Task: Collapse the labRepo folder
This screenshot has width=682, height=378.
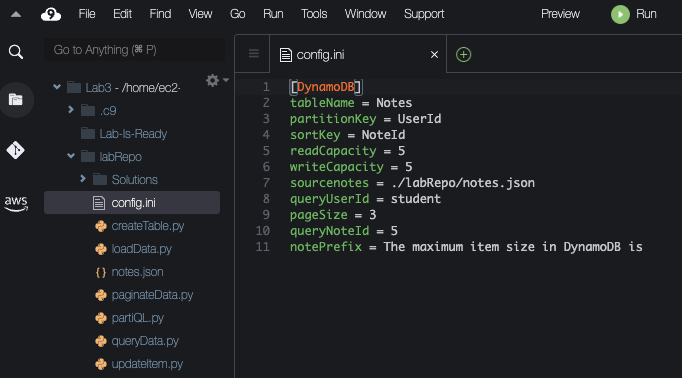Action: 71,156
